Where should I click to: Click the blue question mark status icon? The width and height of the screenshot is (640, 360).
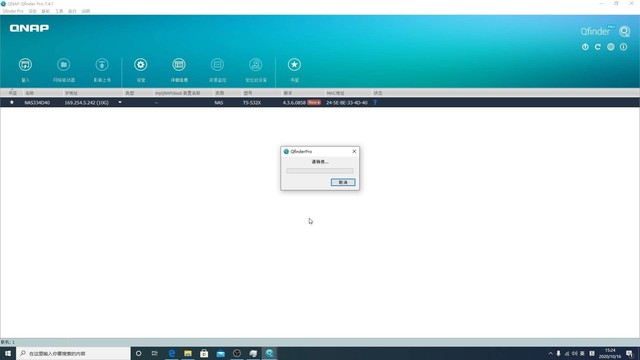coord(375,102)
